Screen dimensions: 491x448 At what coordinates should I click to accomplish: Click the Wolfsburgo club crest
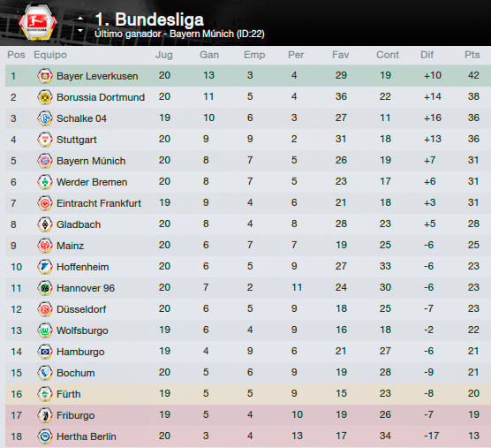[45, 330]
